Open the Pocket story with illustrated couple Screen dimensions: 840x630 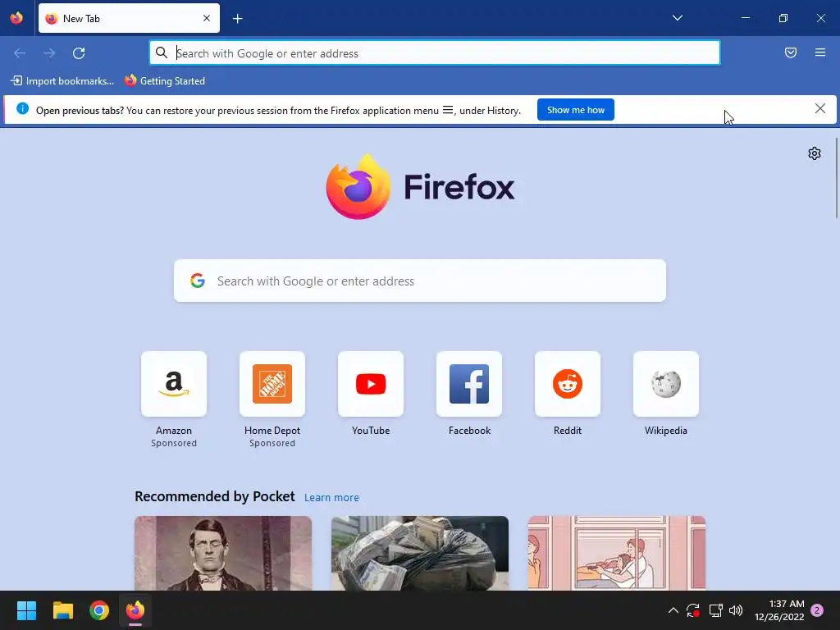(617, 553)
